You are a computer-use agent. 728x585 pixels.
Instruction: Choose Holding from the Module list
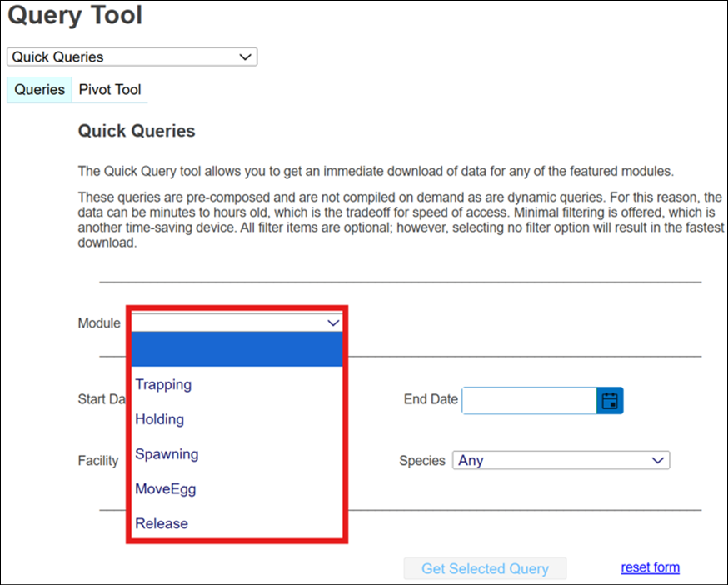(x=160, y=419)
